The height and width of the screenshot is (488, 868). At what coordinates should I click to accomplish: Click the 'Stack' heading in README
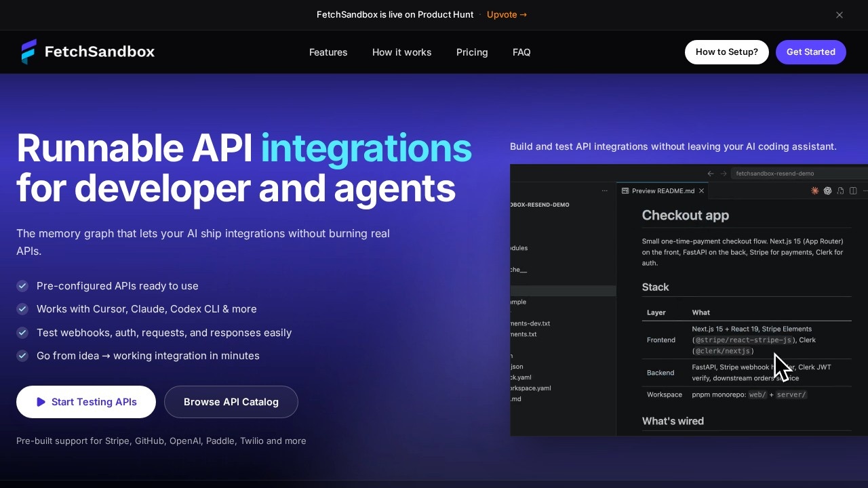pos(656,287)
